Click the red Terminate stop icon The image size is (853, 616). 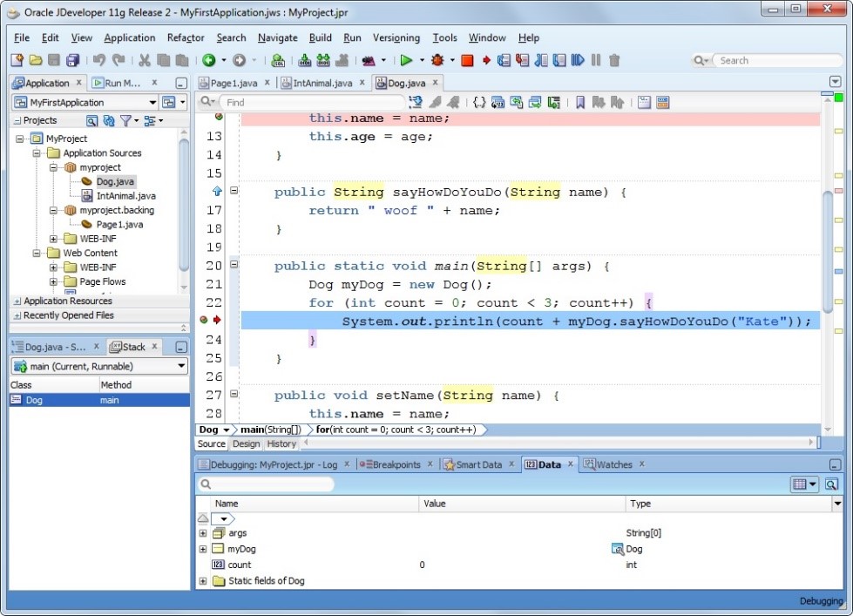click(x=467, y=60)
